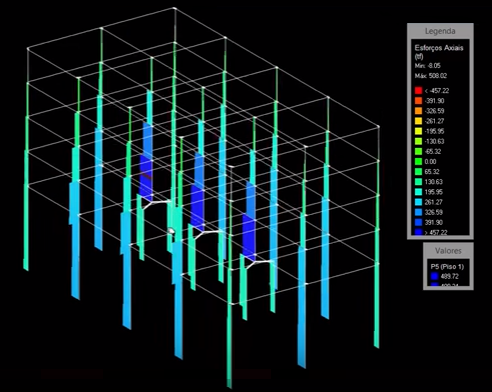Select the yellow -195.95 legend swatch
Screen dimensions: 492x392
click(418, 131)
